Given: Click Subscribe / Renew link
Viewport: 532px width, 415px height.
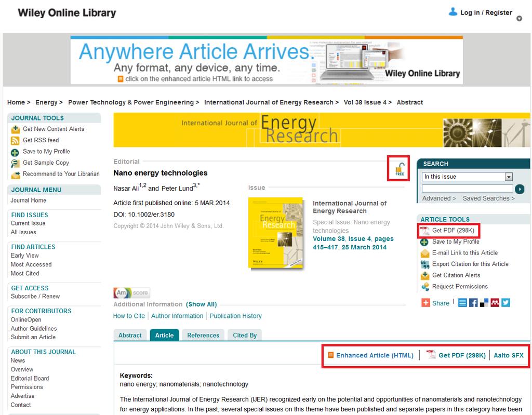Looking at the screenshot, I should 35,296.
